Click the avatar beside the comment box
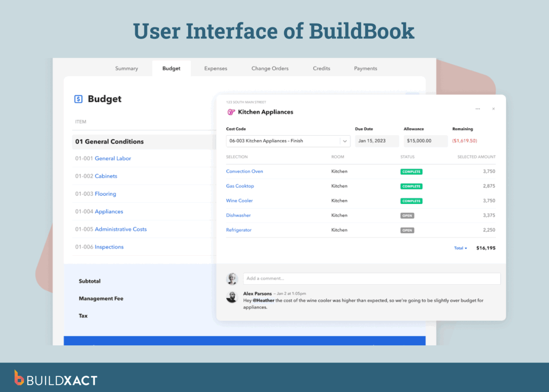 point(232,278)
